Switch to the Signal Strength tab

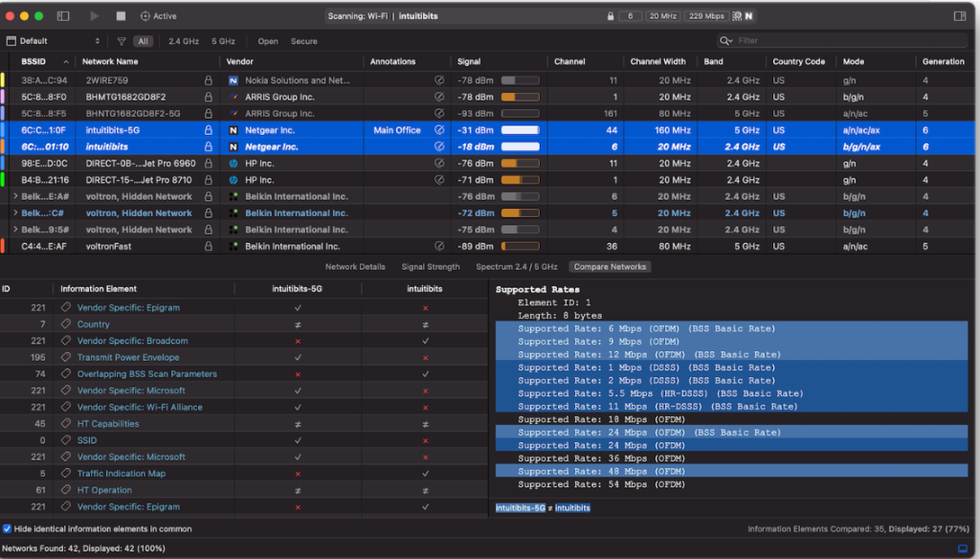[430, 266]
